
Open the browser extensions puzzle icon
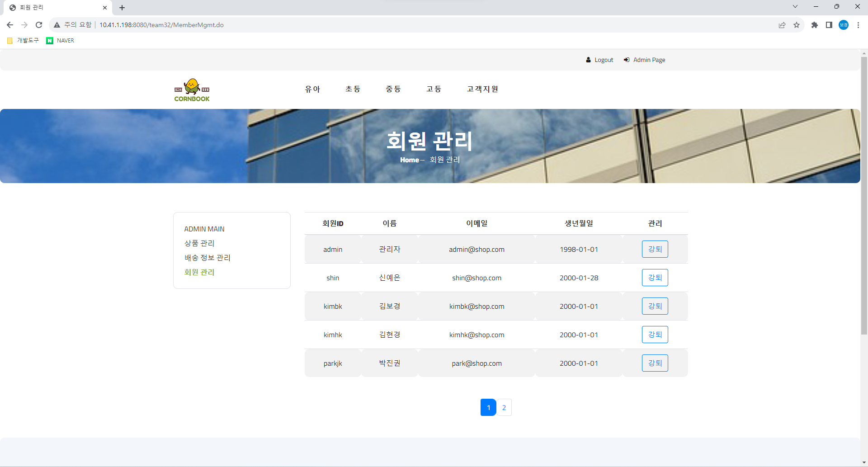click(x=815, y=25)
